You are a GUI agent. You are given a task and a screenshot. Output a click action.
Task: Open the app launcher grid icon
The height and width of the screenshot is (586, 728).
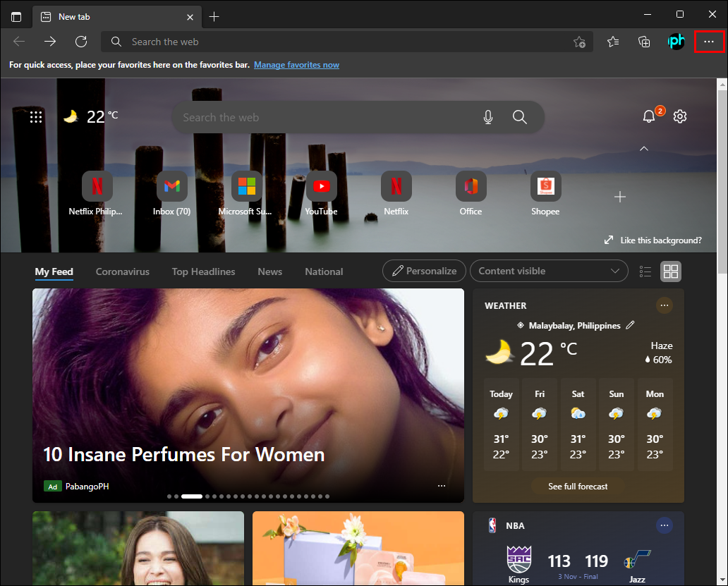pos(36,117)
